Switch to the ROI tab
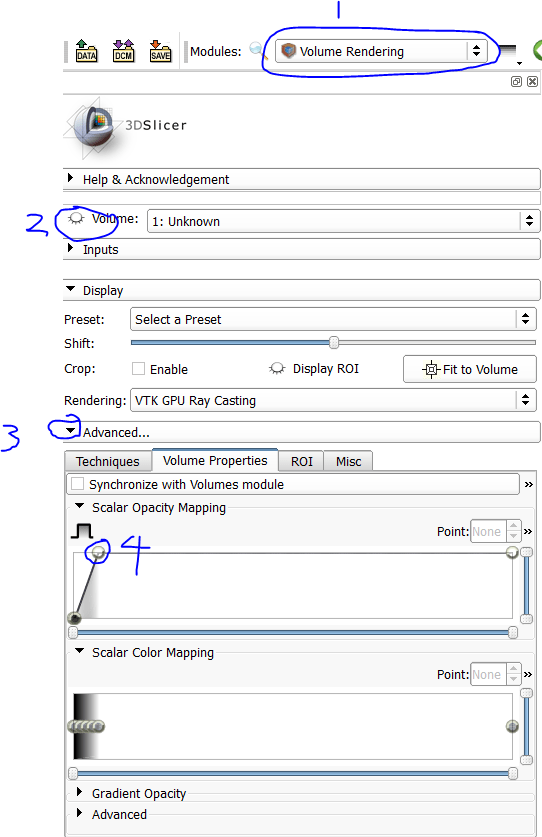The image size is (542, 837). [302, 461]
